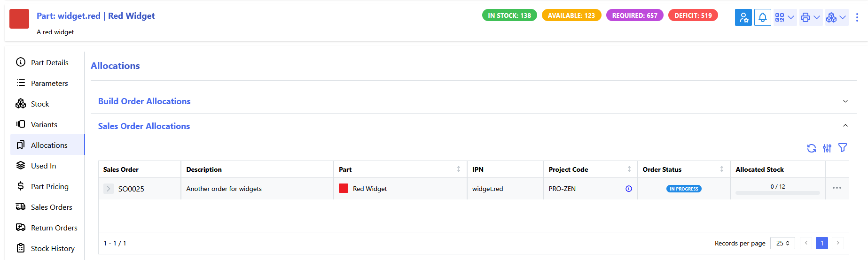Open the printer actions dropdown

(x=810, y=17)
